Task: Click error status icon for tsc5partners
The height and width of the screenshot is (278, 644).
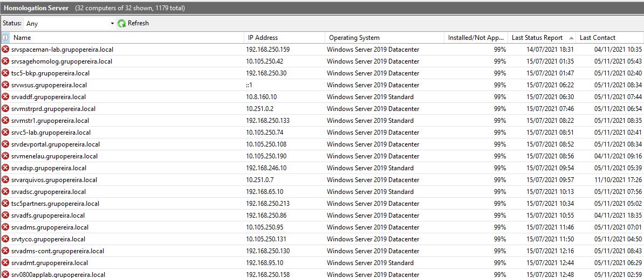Action: coord(5,203)
